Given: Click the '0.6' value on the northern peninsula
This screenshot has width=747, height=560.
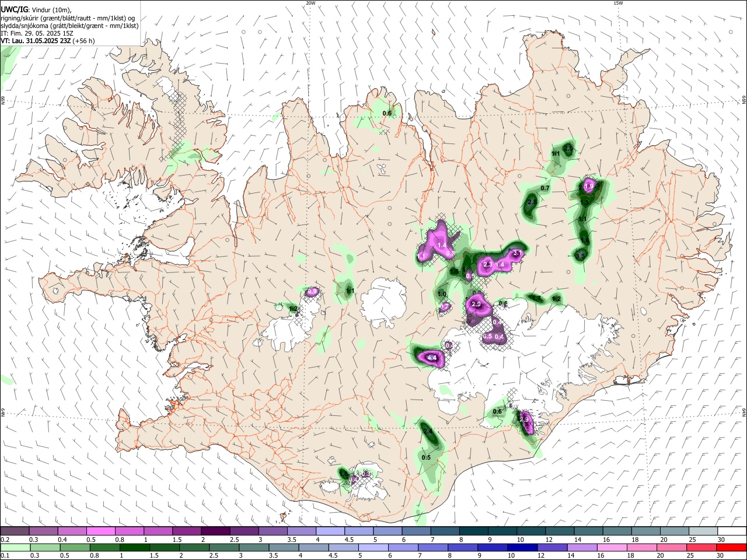Looking at the screenshot, I should pyautogui.click(x=386, y=113).
